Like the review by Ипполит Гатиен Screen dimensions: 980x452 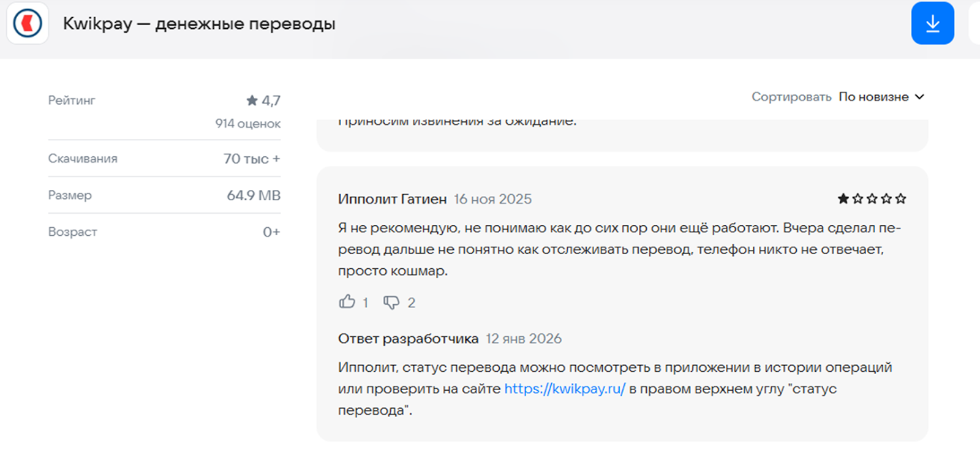[x=347, y=301]
